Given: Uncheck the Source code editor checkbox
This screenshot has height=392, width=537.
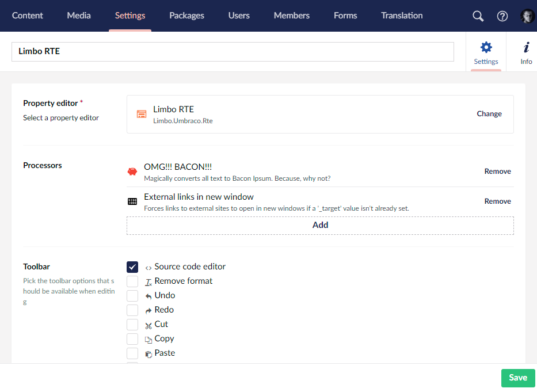Looking at the screenshot, I should pos(132,267).
